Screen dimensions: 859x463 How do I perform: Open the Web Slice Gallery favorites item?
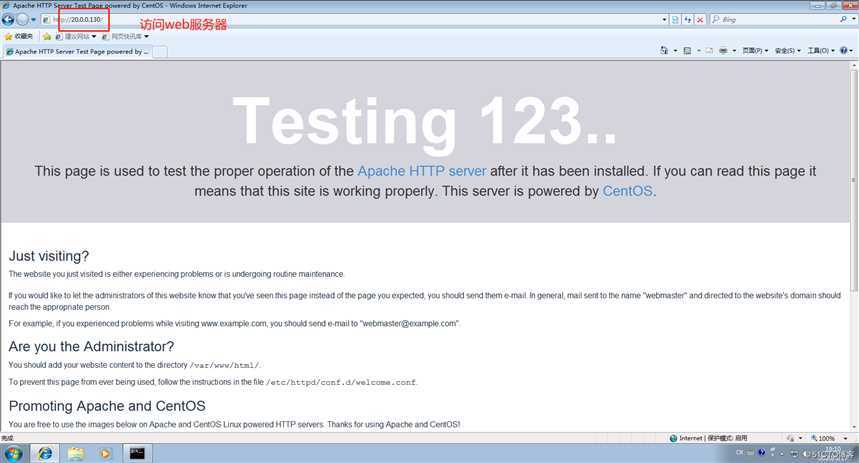click(x=125, y=37)
